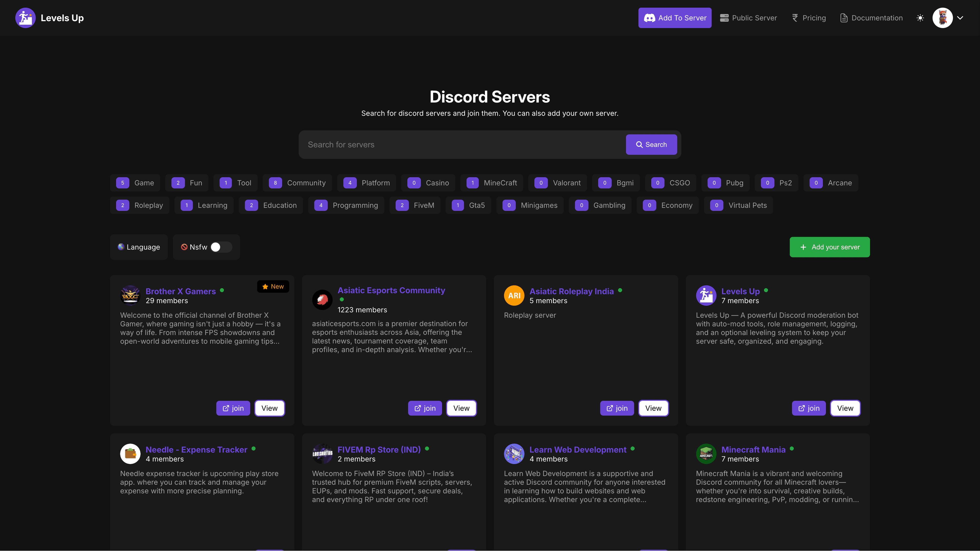Pick the Virtual Pets tag
This screenshot has height=551, width=980.
(x=738, y=205)
